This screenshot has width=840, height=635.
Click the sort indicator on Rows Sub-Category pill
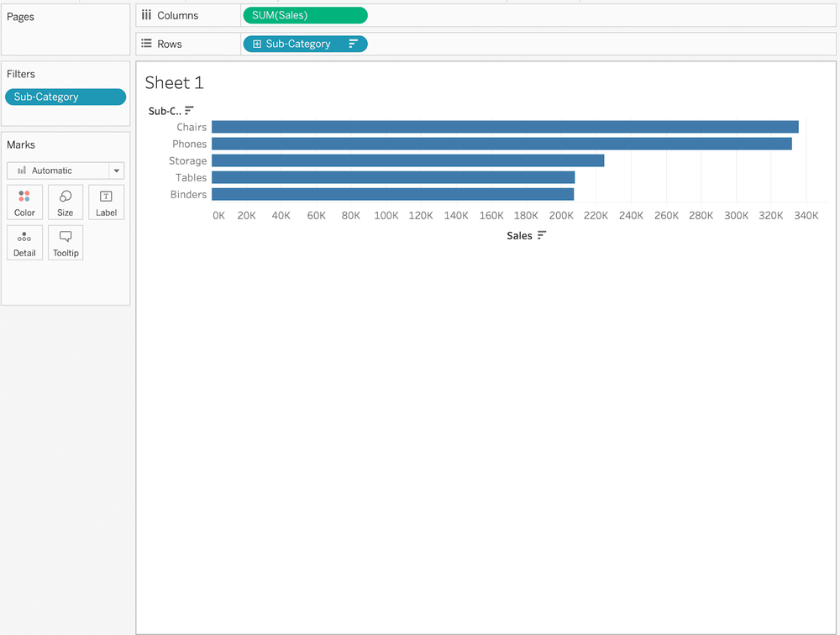point(353,44)
